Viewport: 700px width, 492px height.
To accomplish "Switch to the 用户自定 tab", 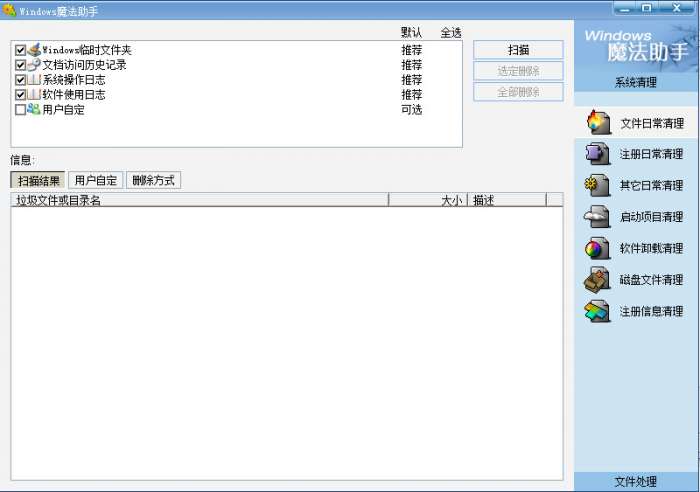I will pyautogui.click(x=96, y=180).
